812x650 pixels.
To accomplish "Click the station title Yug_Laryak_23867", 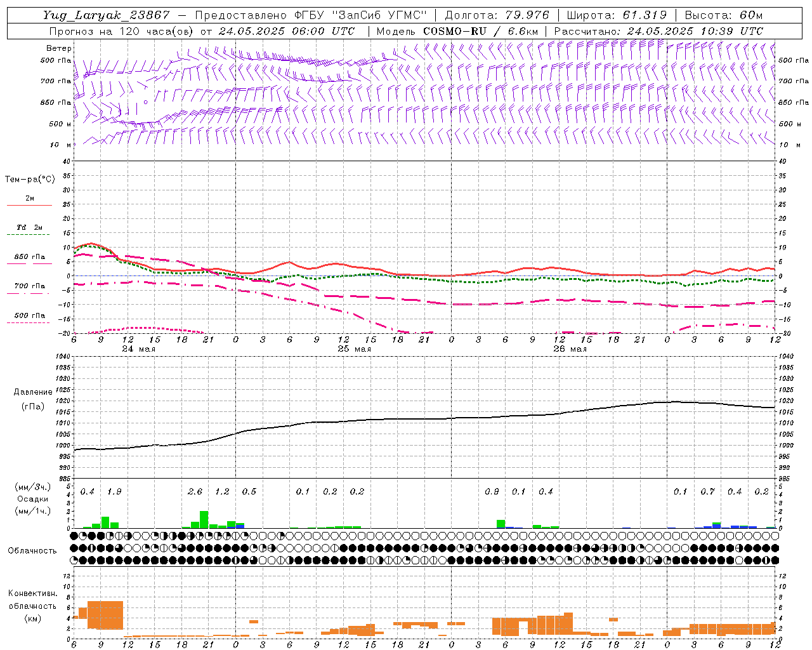I will click(107, 15).
